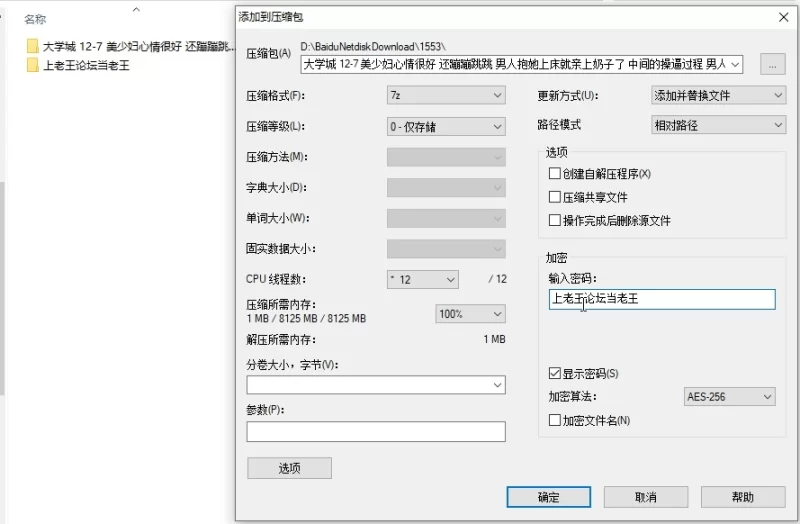Expand the 更新方式 dropdown

tap(718, 95)
